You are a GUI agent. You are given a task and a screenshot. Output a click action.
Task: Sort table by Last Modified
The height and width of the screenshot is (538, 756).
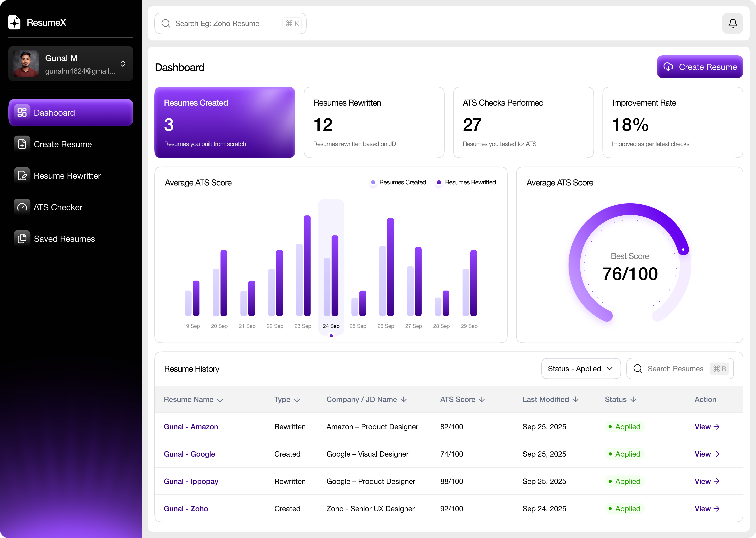pos(550,399)
